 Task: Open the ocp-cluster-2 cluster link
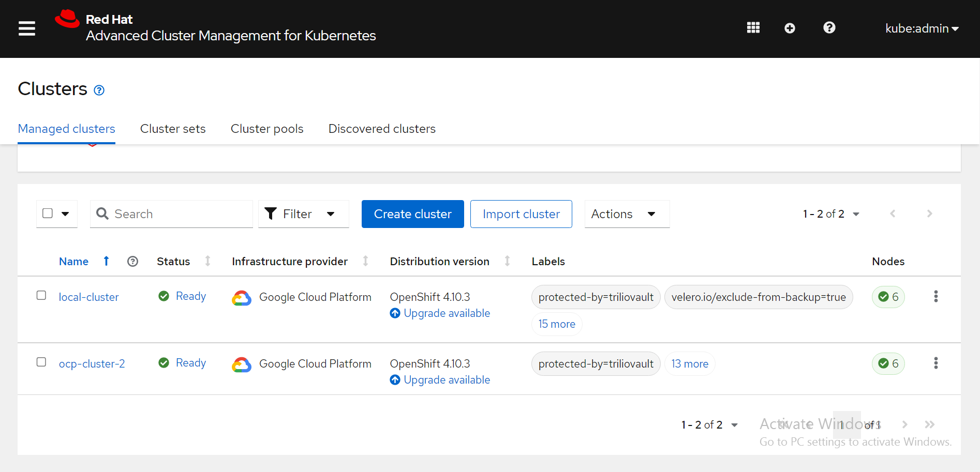click(x=92, y=364)
